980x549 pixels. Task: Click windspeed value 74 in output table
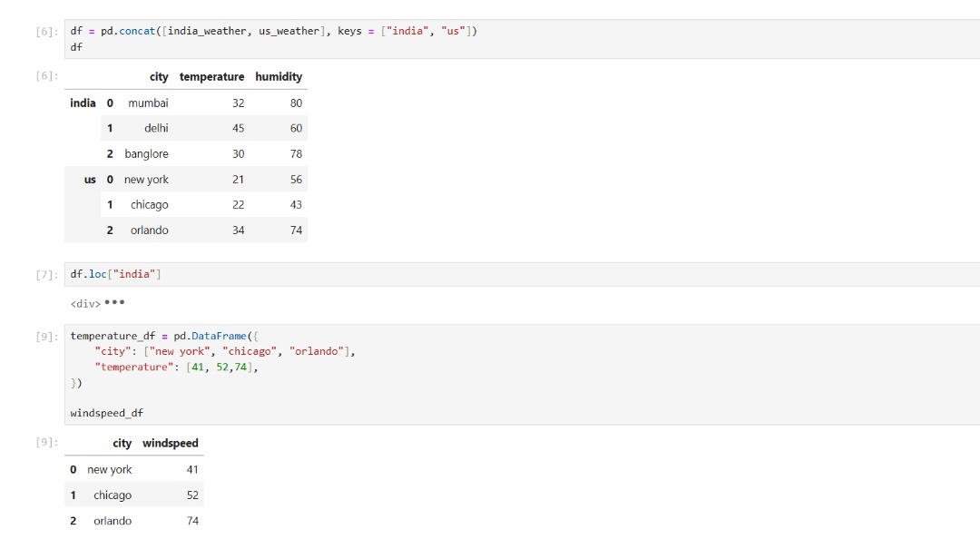(192, 521)
